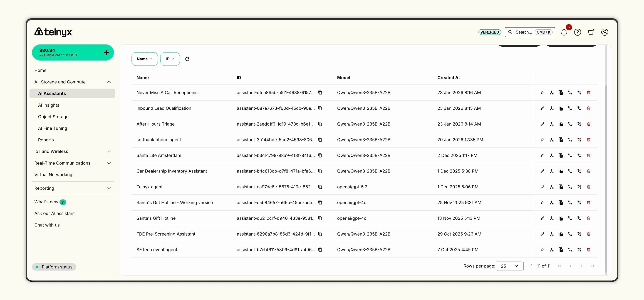Open the notifications bell with 6 alerts

564,32
